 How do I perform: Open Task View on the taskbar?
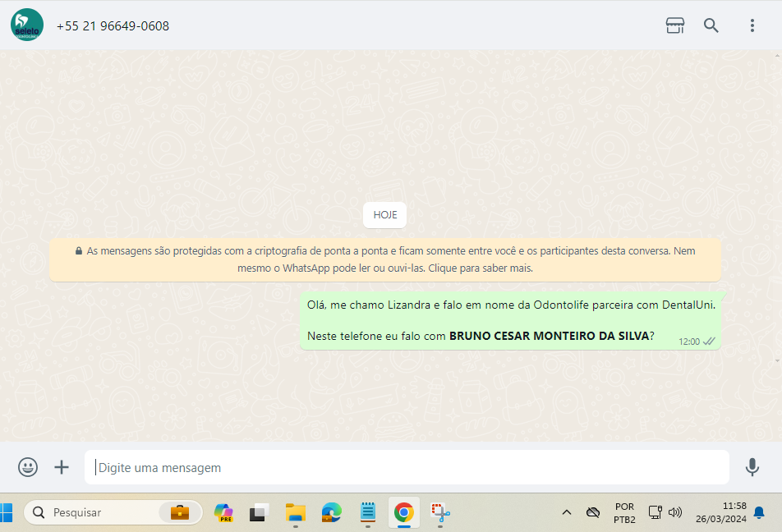click(x=259, y=512)
